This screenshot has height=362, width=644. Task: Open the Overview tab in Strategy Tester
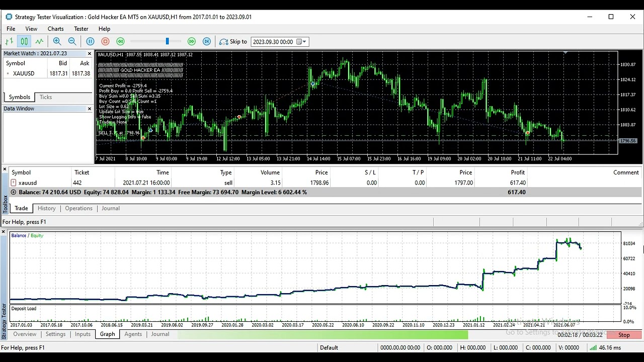click(x=25, y=334)
